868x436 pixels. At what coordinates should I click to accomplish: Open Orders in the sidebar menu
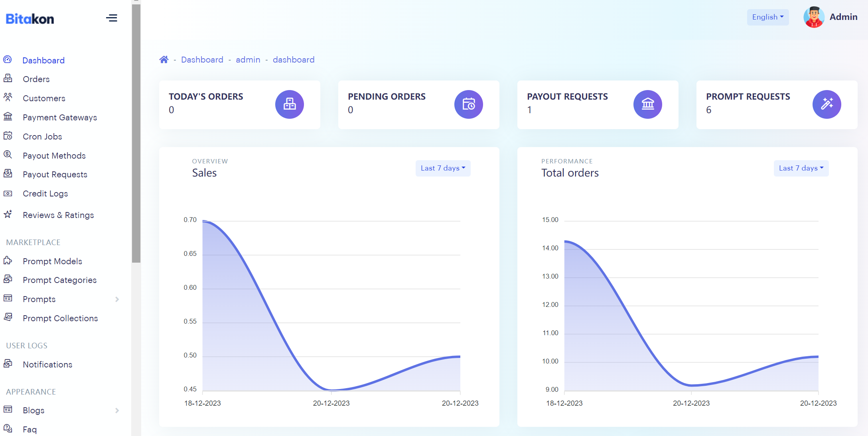[36, 79]
